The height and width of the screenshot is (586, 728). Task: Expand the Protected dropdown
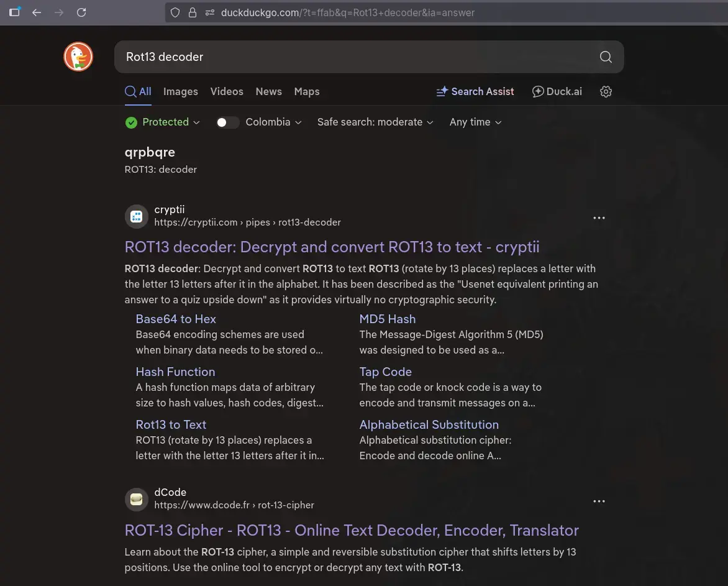163,122
